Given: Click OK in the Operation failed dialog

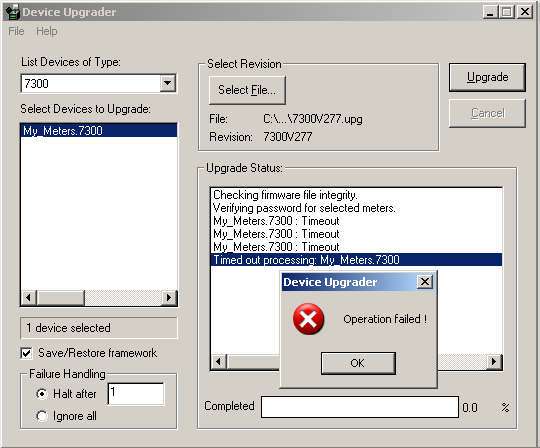Looking at the screenshot, I should tap(358, 363).
